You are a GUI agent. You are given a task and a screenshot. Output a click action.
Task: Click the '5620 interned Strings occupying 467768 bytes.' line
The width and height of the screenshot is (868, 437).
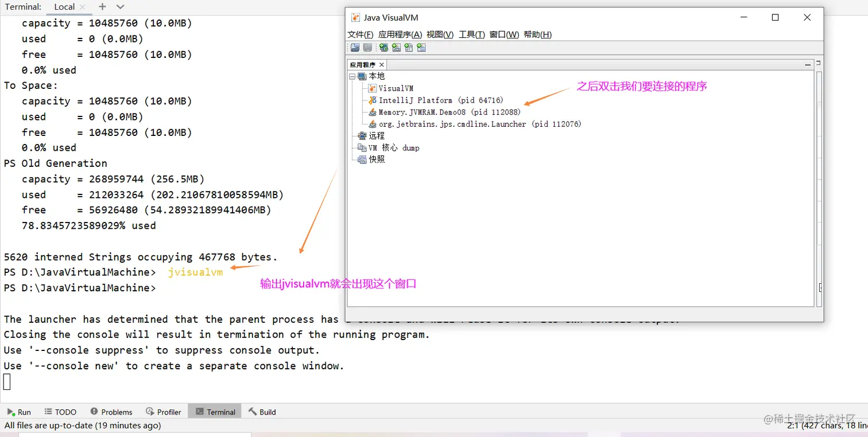141,257
